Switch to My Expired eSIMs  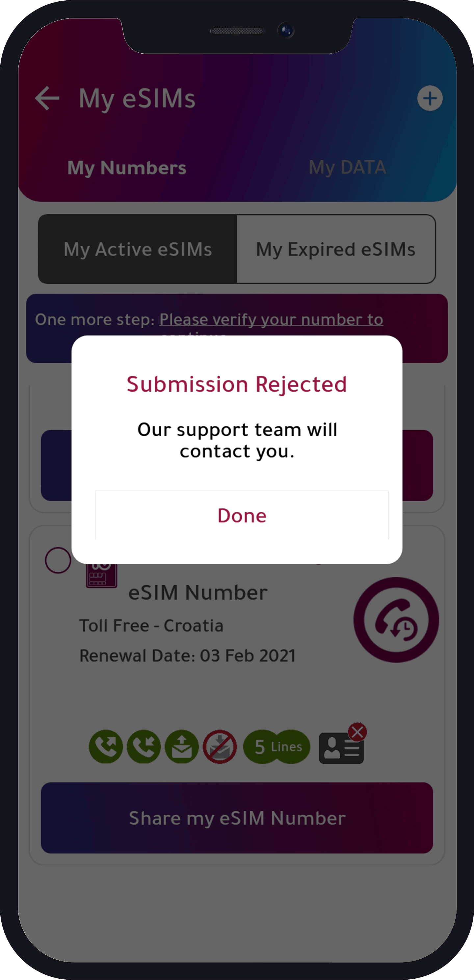(x=335, y=249)
